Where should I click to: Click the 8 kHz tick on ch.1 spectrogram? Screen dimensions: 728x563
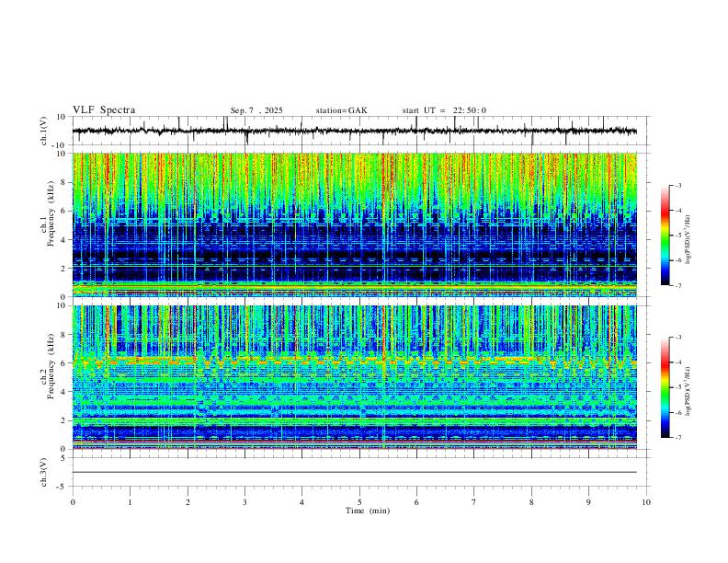point(63,182)
